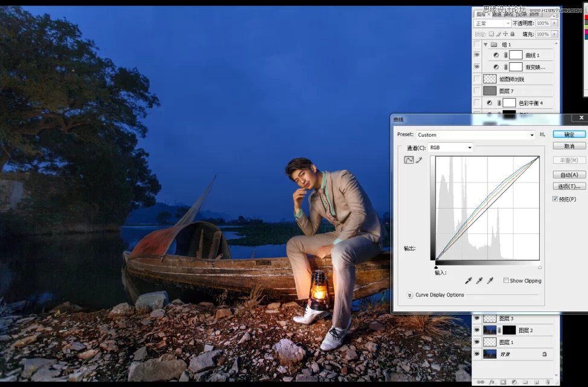Select the 图层 1 layer name
The width and height of the screenshot is (588, 387).
pos(506,342)
